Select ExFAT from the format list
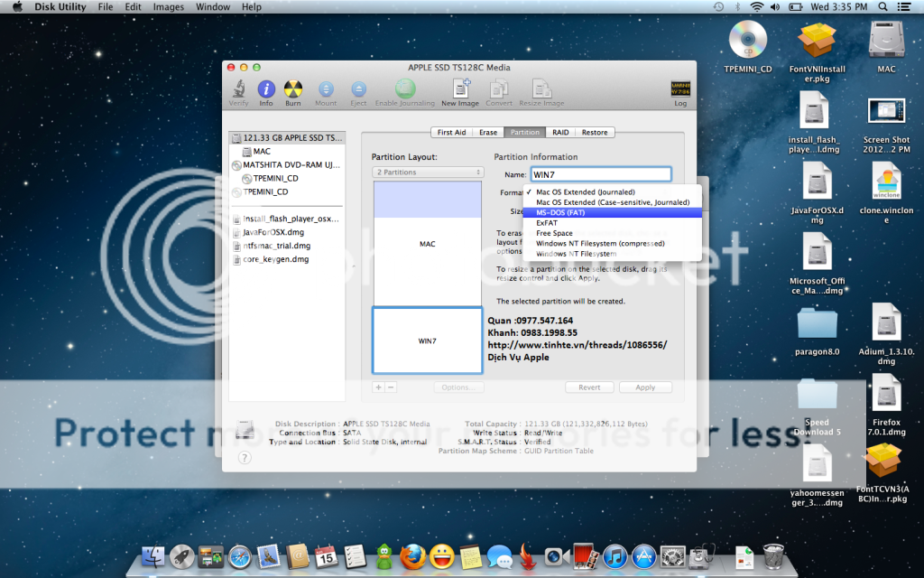The image size is (924, 578). [547, 222]
